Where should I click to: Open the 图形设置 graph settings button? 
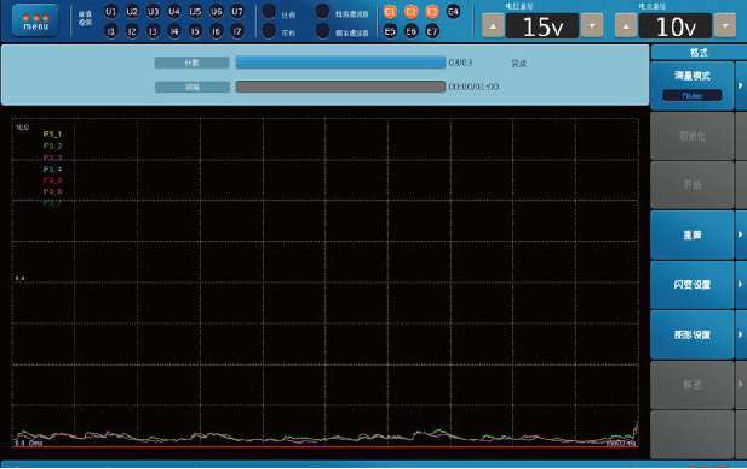point(692,335)
